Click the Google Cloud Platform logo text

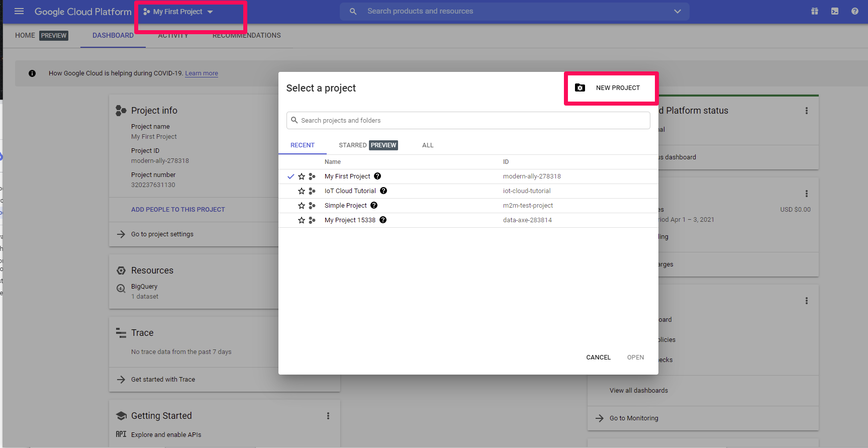point(83,12)
